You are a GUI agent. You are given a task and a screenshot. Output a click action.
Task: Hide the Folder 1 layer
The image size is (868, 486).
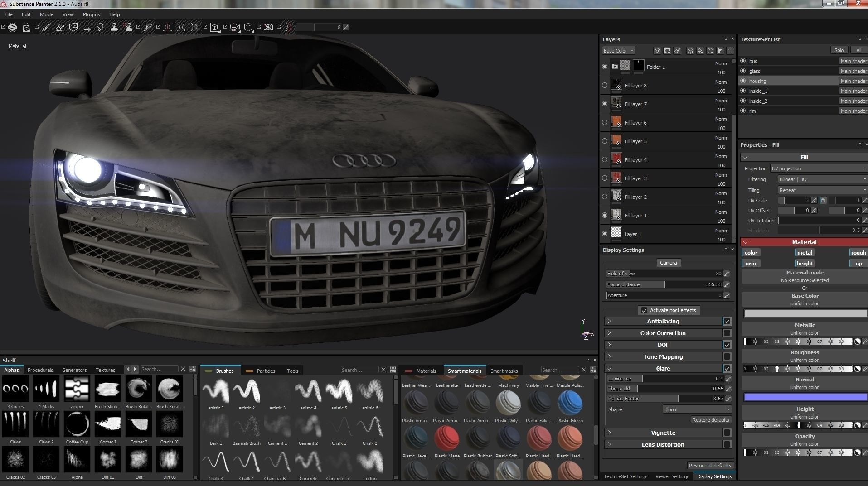[605, 67]
